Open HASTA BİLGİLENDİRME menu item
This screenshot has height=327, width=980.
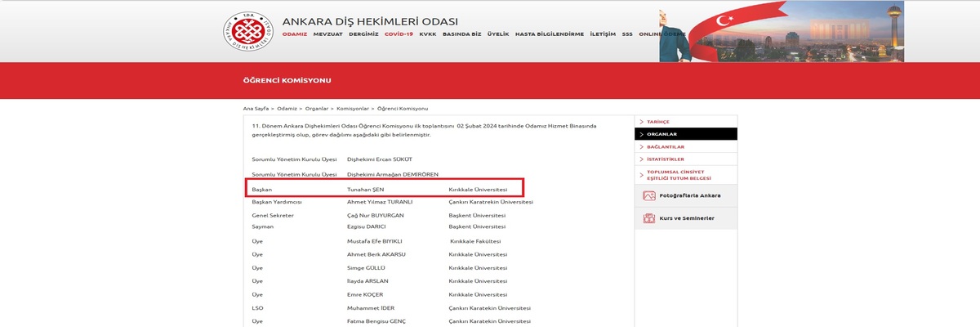click(x=550, y=34)
